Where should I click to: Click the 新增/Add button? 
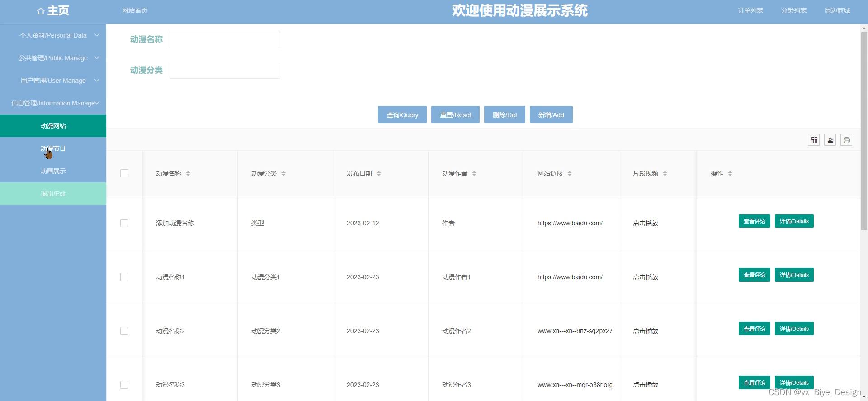pos(551,115)
